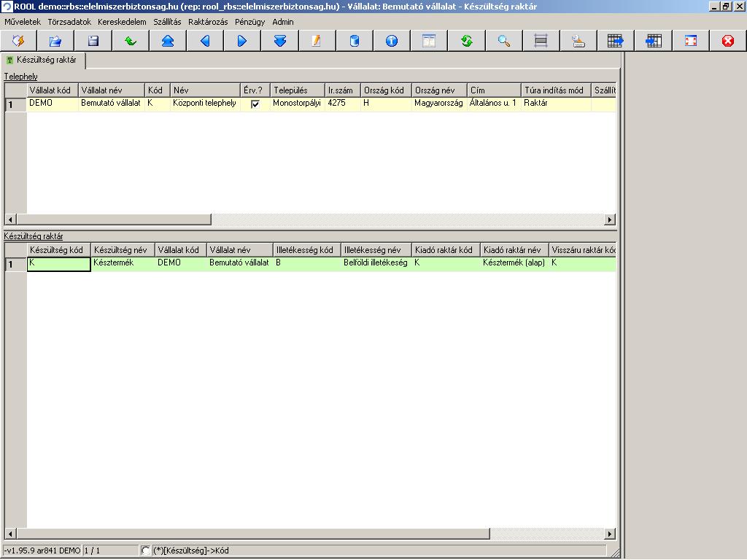Open the Pénzügy menu

(249, 22)
